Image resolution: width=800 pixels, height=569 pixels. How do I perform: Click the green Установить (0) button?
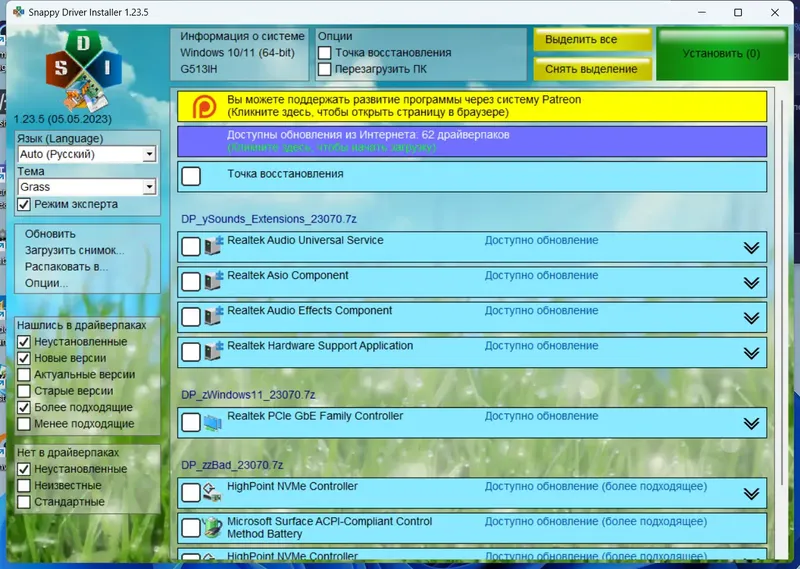(721, 54)
